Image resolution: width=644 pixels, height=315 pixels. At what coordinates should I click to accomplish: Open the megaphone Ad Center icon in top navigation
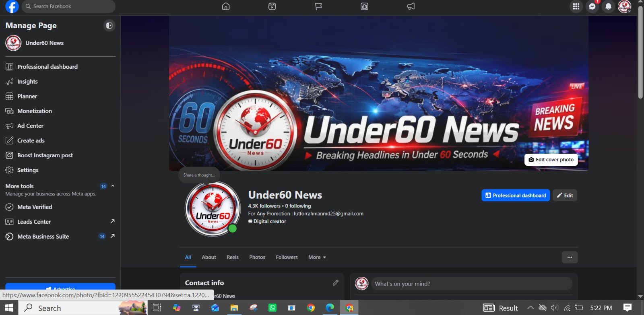click(411, 6)
